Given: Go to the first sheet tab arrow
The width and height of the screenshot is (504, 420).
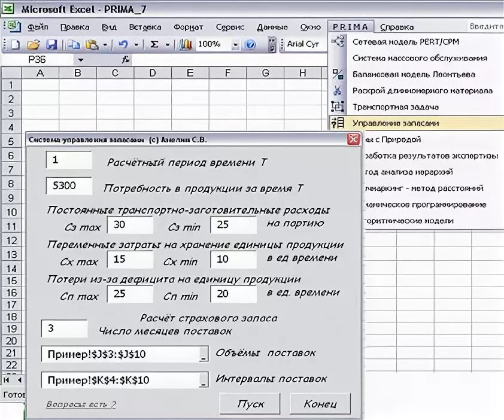Looking at the screenshot, I should pos(7,380).
